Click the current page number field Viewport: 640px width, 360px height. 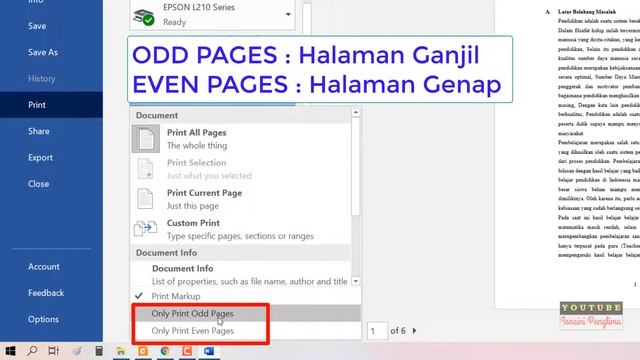coord(377,331)
